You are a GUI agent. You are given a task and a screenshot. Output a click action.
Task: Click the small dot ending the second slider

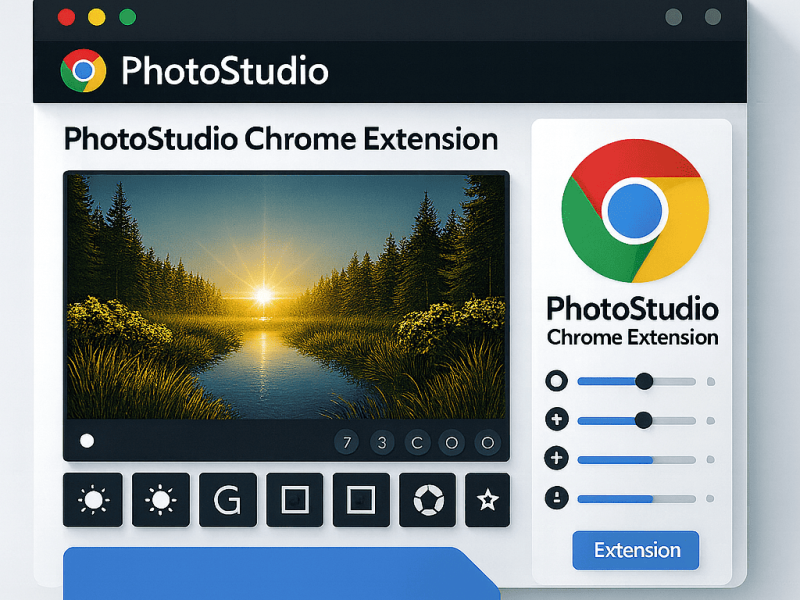(x=710, y=421)
